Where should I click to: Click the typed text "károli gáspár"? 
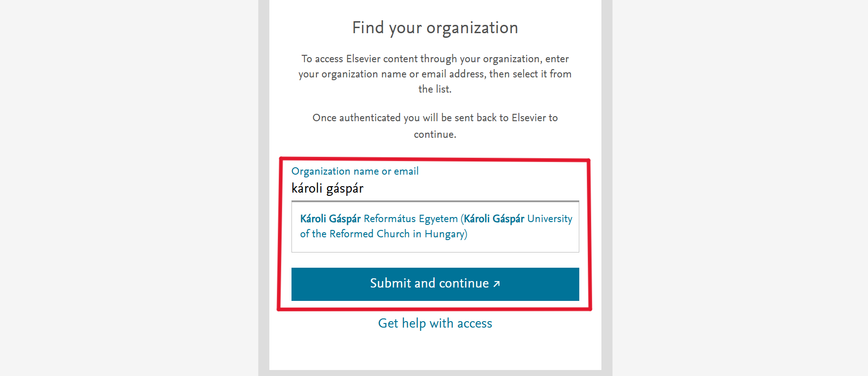coord(327,188)
